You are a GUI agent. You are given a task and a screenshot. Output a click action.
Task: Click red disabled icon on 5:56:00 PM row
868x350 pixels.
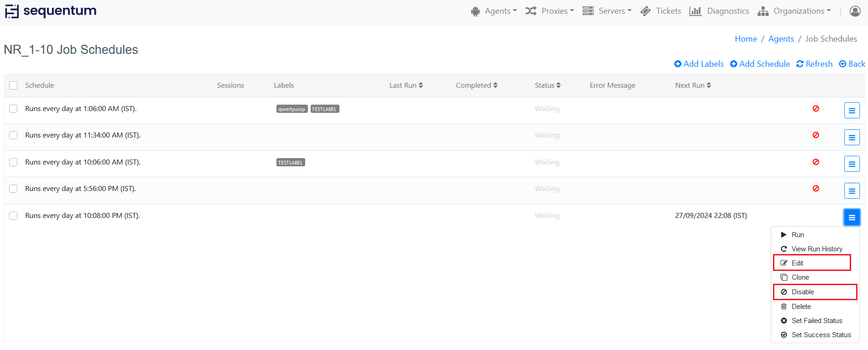click(x=815, y=189)
